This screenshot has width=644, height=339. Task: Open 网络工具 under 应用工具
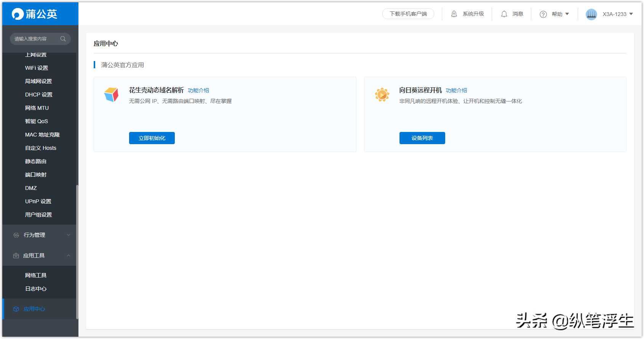[36, 275]
